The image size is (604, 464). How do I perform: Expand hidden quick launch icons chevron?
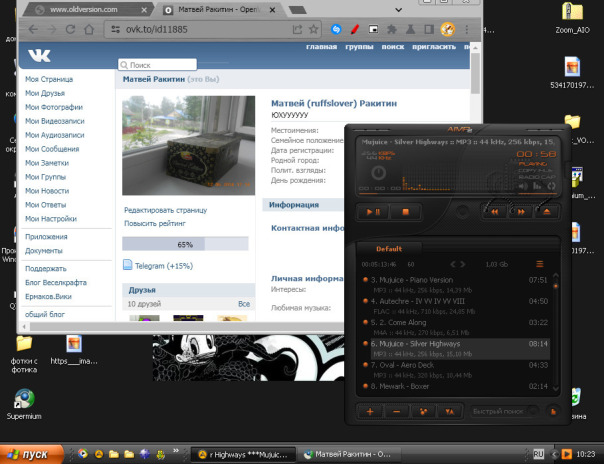tap(176, 451)
